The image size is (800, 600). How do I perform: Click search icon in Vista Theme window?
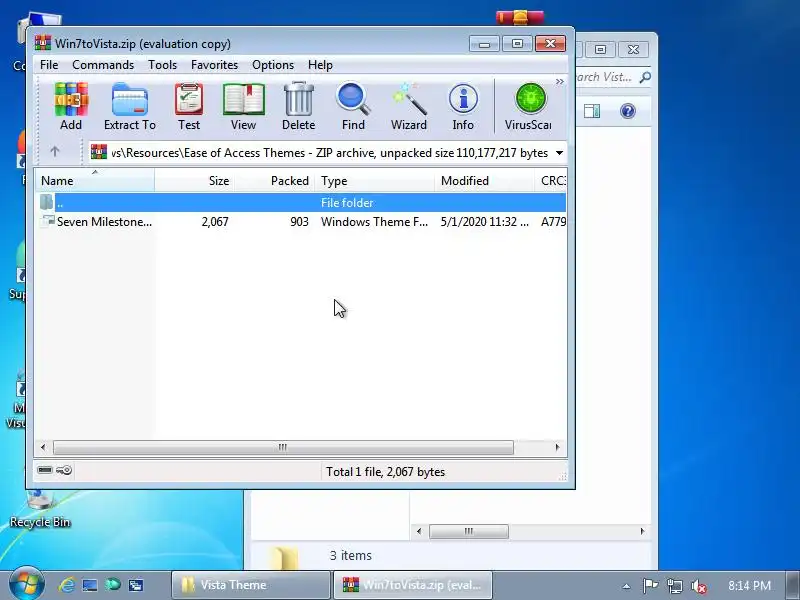(x=645, y=77)
